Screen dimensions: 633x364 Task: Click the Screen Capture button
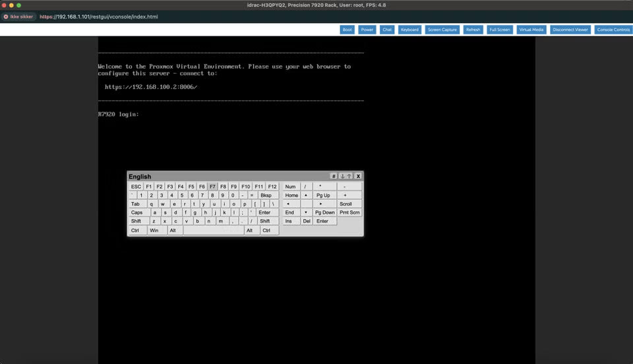(442, 30)
